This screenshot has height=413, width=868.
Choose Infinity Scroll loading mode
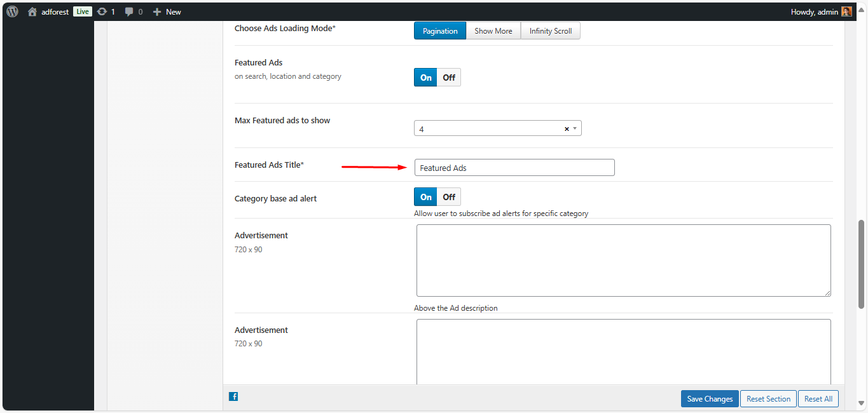tap(551, 30)
